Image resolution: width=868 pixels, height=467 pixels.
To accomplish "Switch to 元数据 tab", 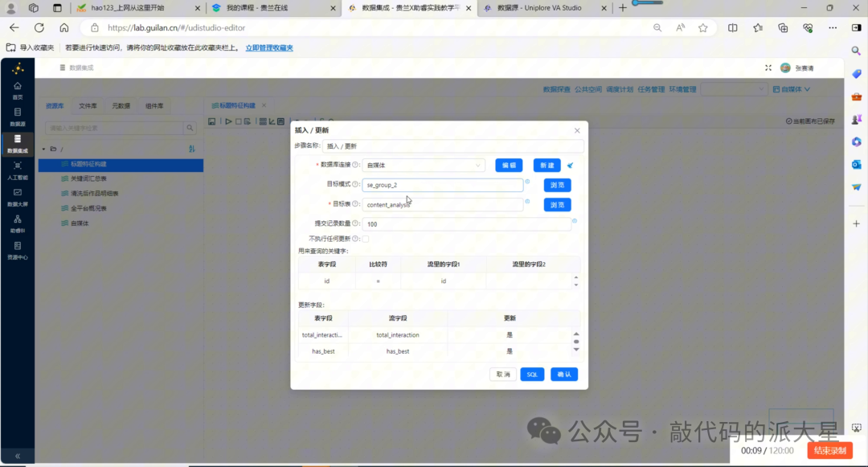I will click(x=121, y=105).
